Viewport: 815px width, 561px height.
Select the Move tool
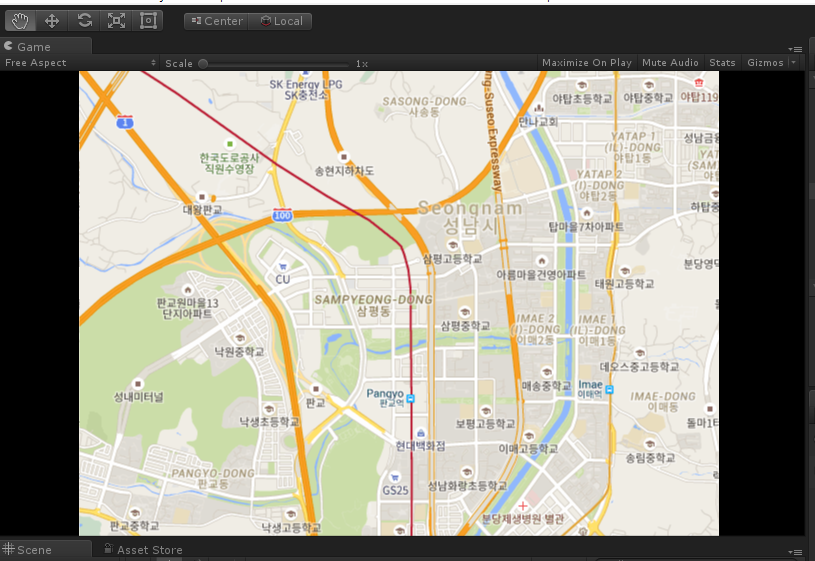click(x=51, y=21)
